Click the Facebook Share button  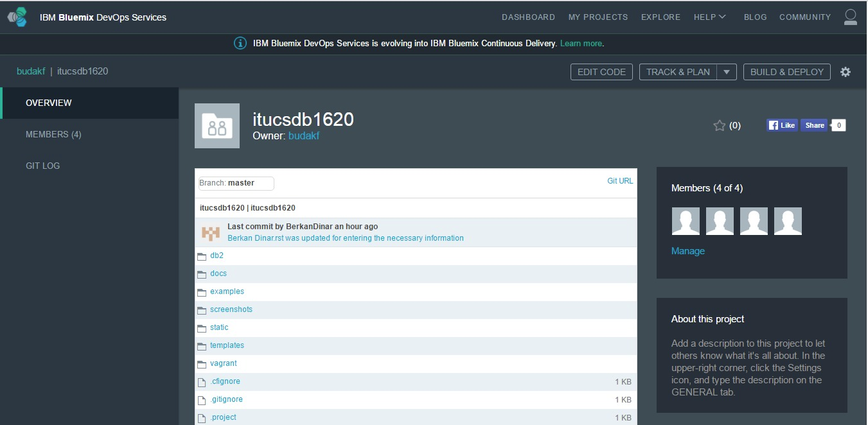(814, 125)
